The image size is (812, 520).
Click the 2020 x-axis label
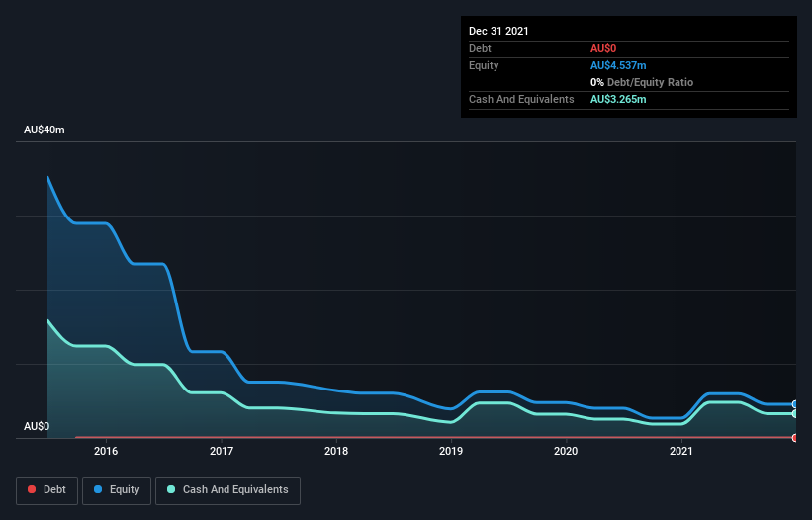(566, 451)
